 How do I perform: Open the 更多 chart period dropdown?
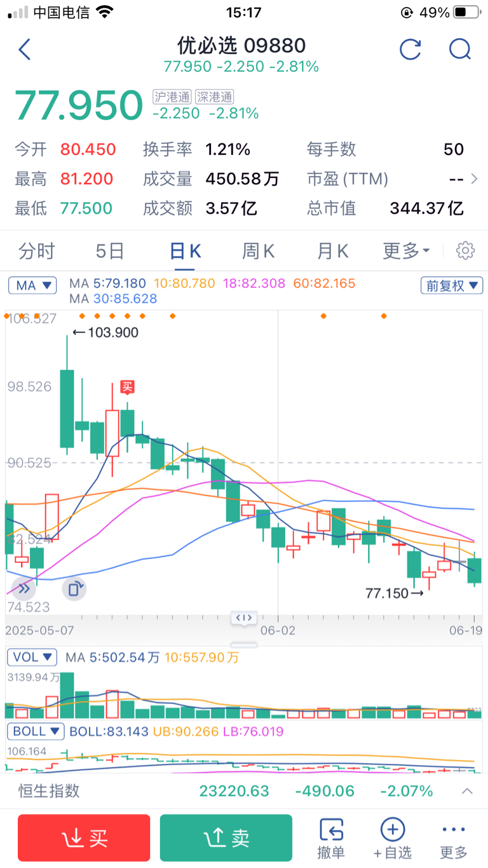pyautogui.click(x=406, y=251)
